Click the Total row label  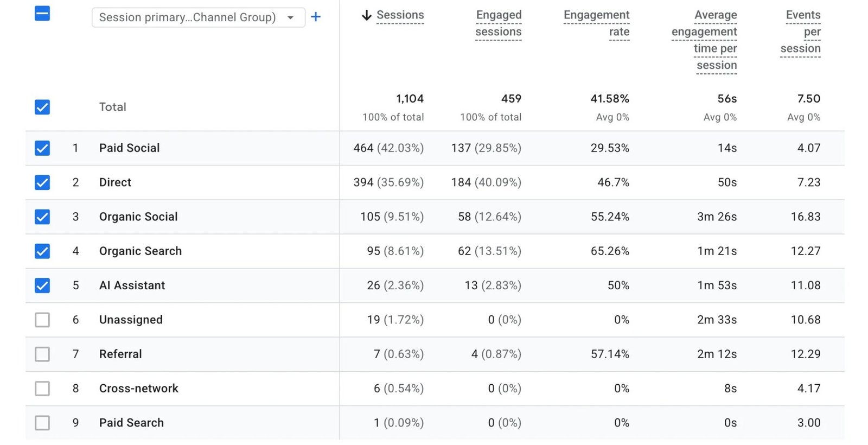[112, 107]
